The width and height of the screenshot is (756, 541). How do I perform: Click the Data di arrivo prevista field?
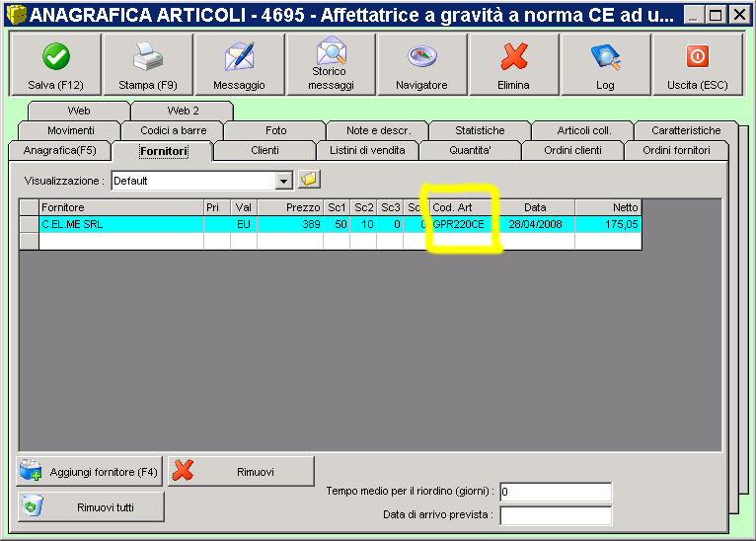(x=556, y=515)
